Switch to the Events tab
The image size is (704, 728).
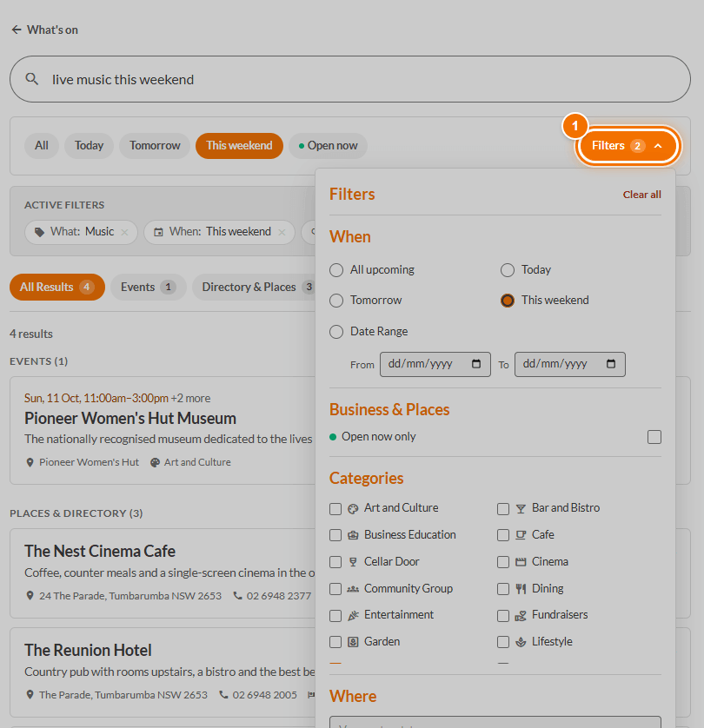coord(148,287)
